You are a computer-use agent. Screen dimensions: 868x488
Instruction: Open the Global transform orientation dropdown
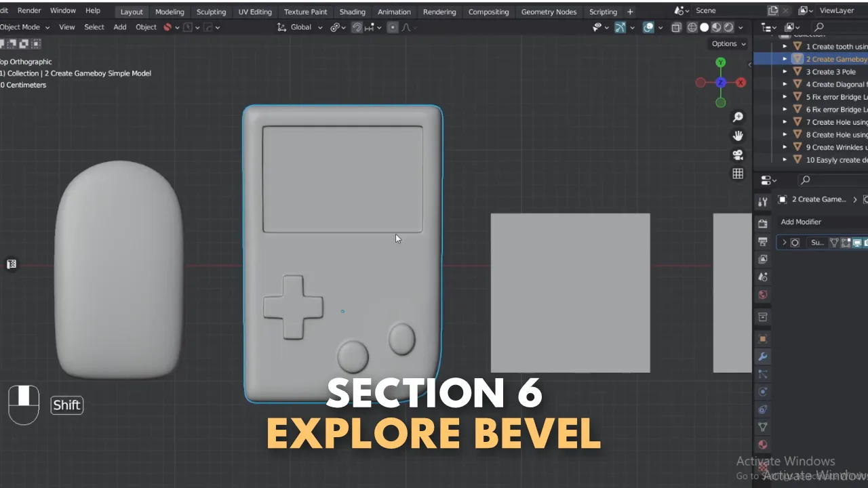300,27
